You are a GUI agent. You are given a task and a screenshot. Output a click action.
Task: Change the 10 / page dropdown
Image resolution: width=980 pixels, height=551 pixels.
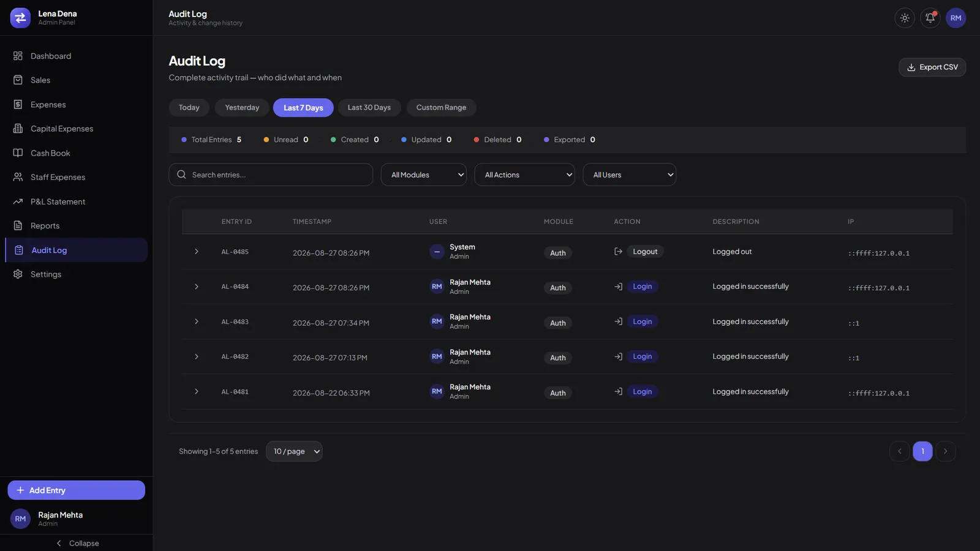(x=294, y=451)
